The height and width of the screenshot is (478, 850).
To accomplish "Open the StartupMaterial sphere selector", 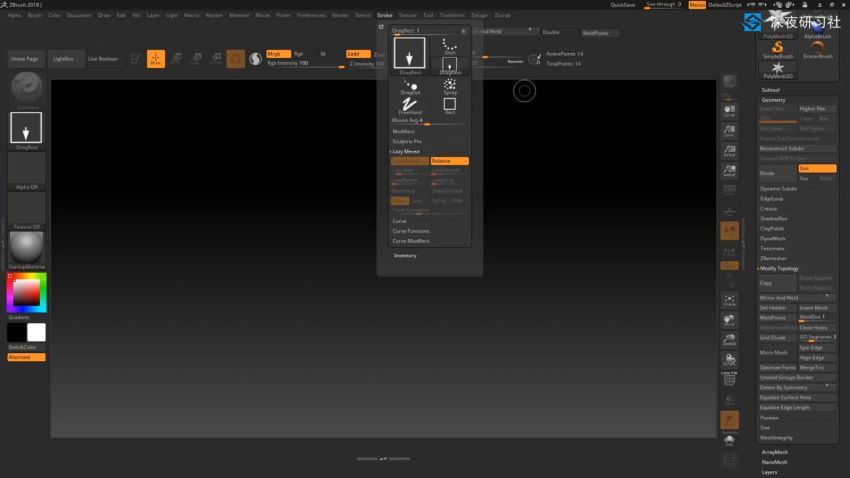I will (27, 248).
